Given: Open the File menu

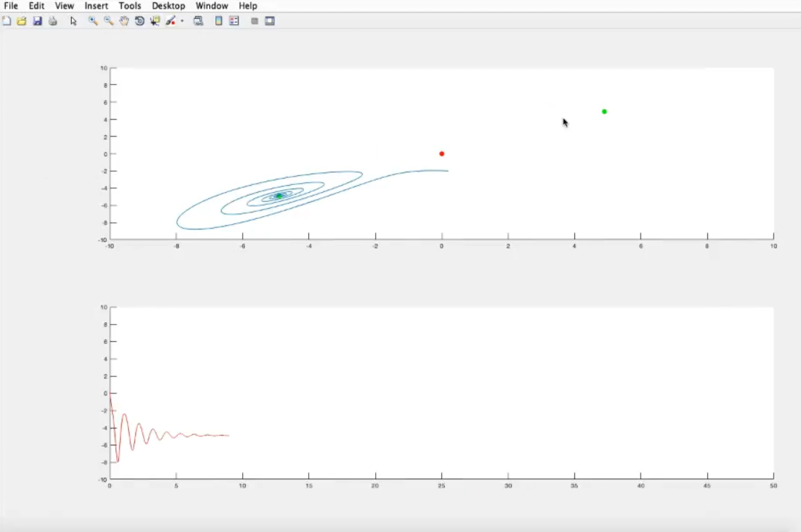Looking at the screenshot, I should pyautogui.click(x=11, y=6).
